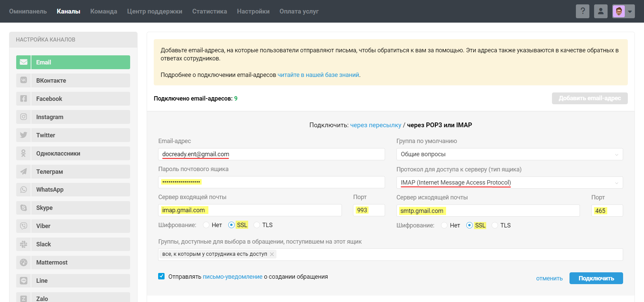Open the avatar account menu arrow

coord(630,11)
